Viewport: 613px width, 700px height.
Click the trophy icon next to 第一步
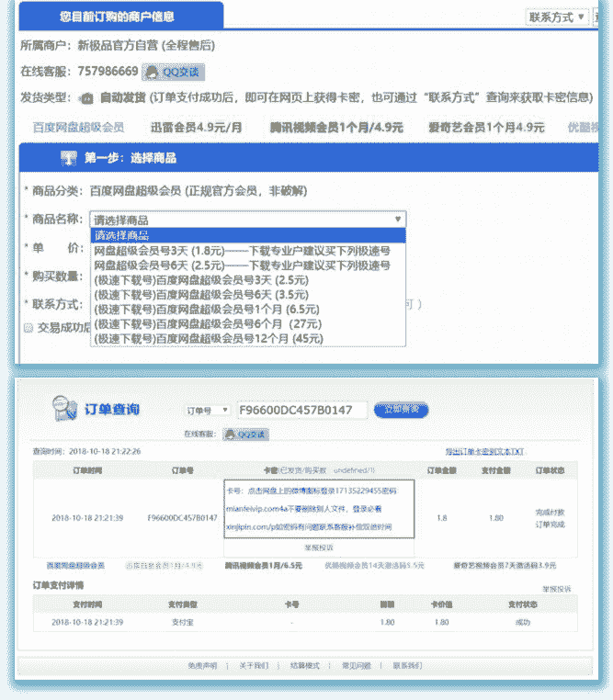[68, 158]
